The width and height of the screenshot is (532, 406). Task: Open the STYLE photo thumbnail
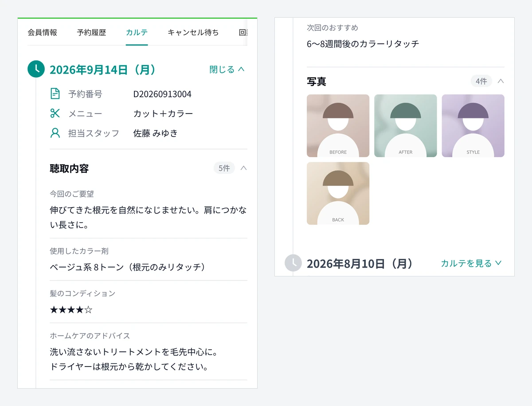[473, 126]
